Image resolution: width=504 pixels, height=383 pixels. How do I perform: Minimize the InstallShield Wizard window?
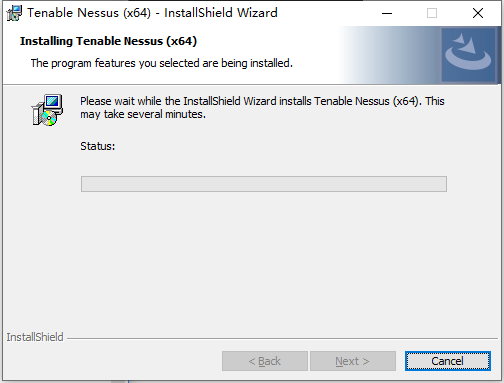387,13
